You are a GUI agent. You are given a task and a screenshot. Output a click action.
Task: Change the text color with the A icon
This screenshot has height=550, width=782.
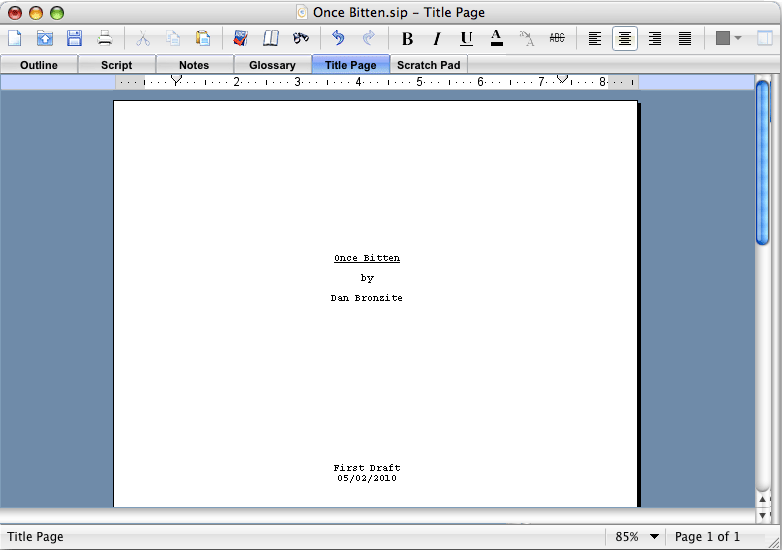[496, 38]
